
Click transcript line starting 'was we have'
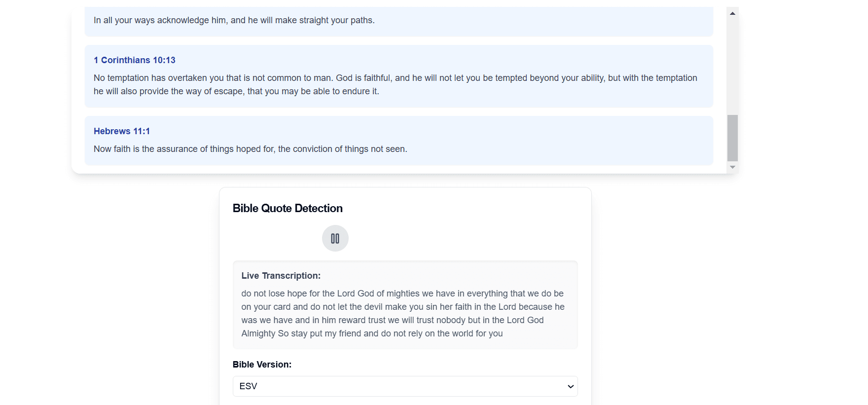click(x=392, y=320)
